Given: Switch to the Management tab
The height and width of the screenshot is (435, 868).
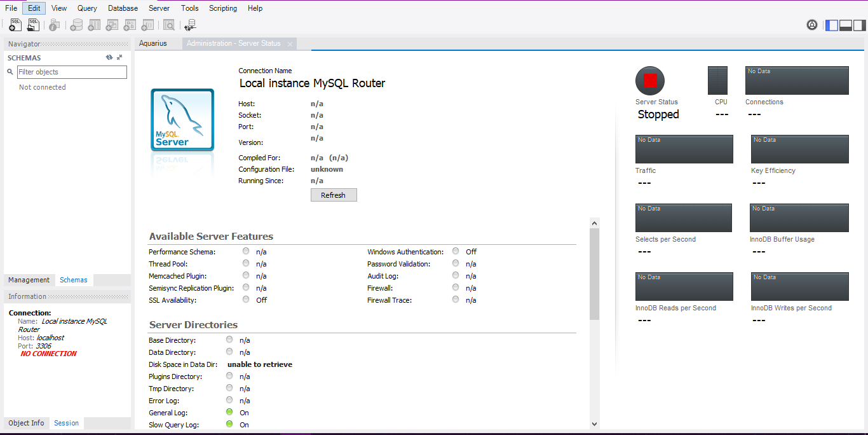Looking at the screenshot, I should pos(29,280).
